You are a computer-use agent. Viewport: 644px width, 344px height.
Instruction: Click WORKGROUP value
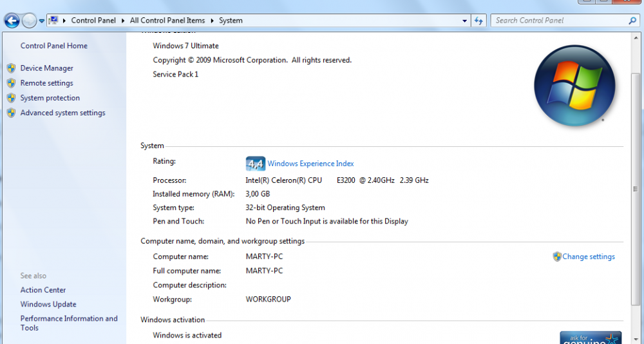click(268, 299)
